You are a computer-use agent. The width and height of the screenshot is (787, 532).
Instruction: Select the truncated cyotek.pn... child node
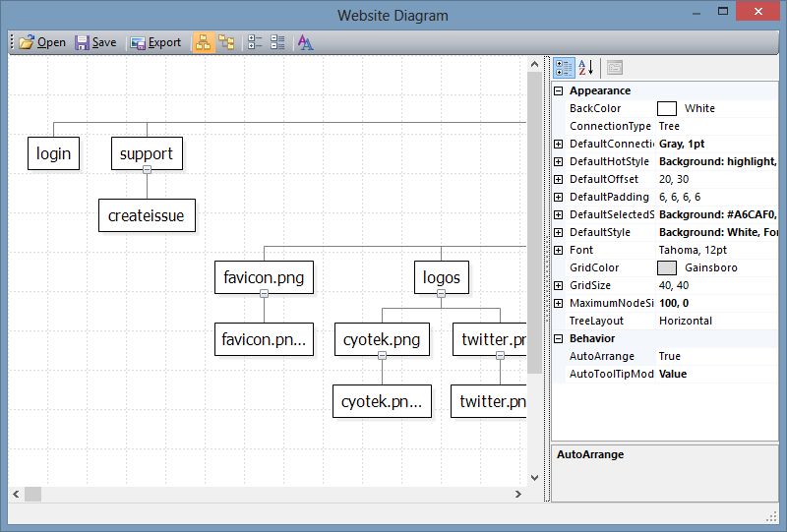[382, 401]
